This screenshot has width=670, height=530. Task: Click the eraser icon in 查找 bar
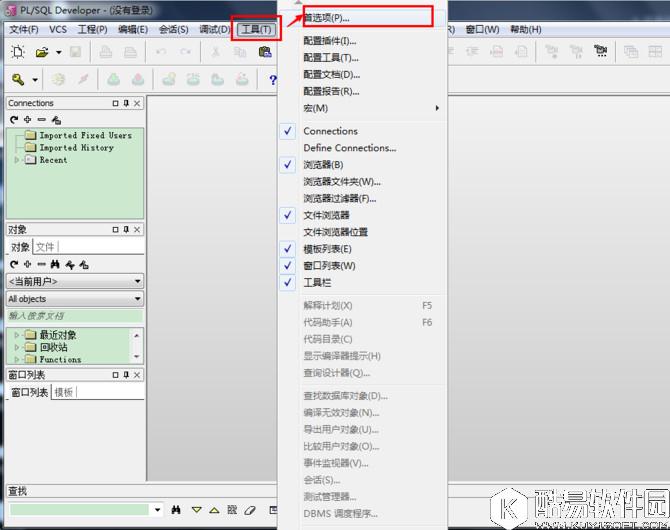(x=250, y=509)
